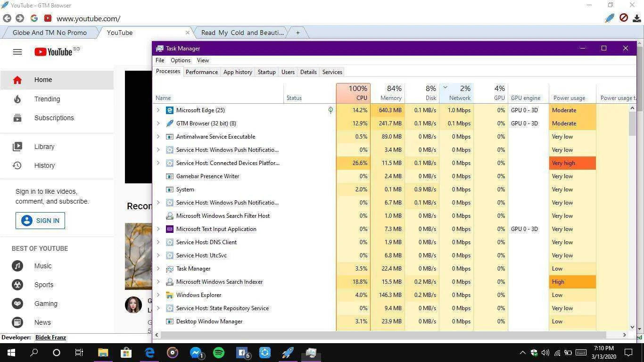The height and width of the screenshot is (362, 644).
Task: Click Home in the YouTube sidebar
Action: pos(57,80)
